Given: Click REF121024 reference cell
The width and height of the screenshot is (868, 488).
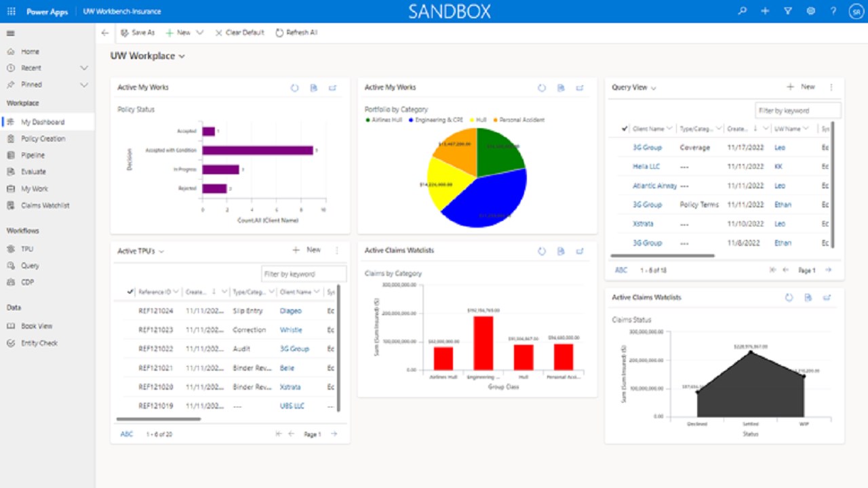Looking at the screenshot, I should point(155,311).
